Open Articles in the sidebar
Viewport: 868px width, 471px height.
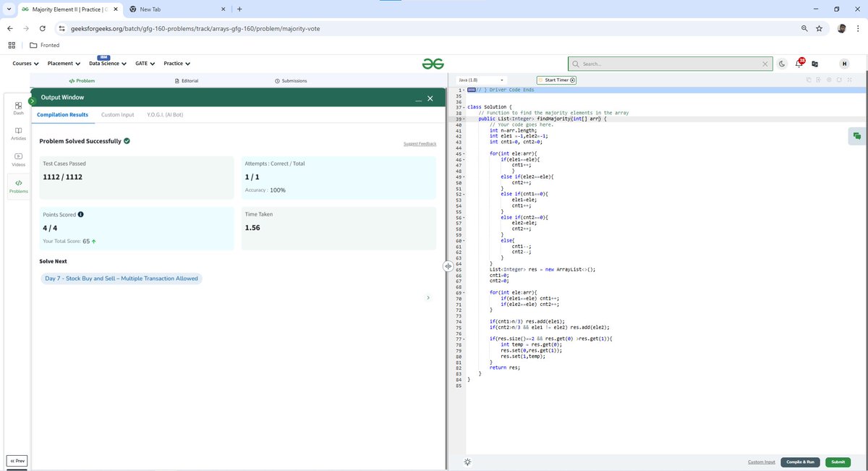click(x=19, y=134)
